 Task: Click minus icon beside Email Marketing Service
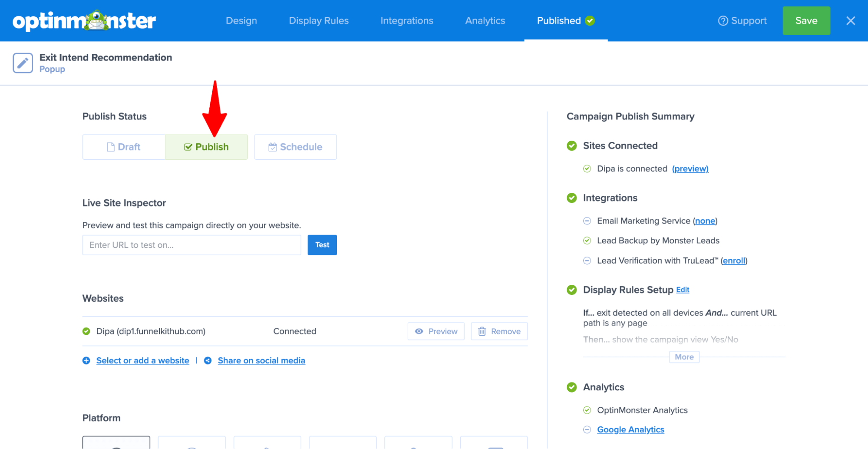point(587,221)
